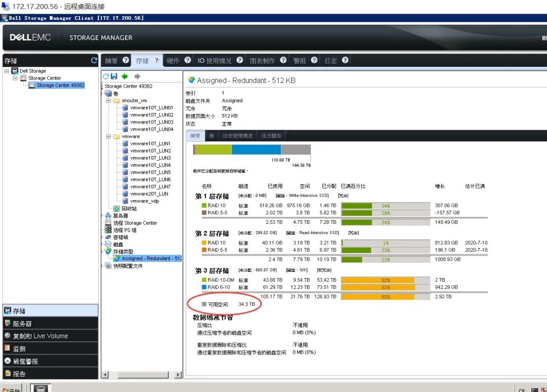This screenshot has height=392, width=547.
Task: Select volume vmware10T_LUN03
Action: point(152,122)
